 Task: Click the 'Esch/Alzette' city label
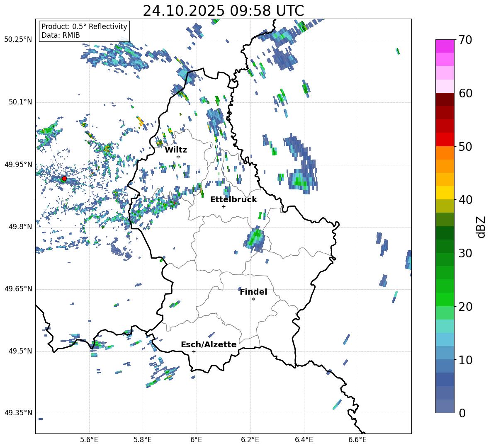tap(209, 344)
